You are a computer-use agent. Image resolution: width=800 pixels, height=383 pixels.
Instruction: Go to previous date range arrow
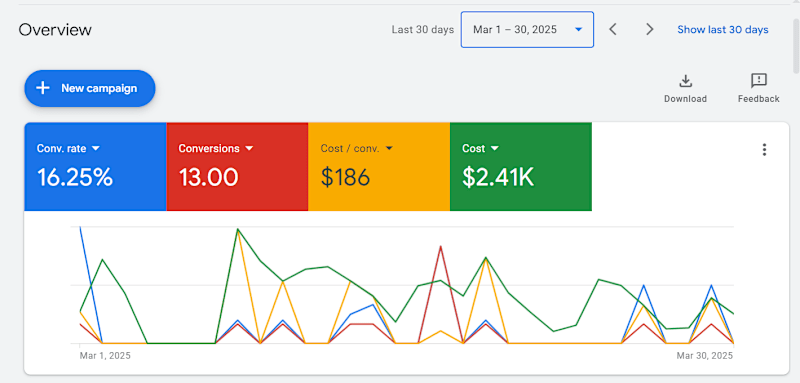point(613,30)
